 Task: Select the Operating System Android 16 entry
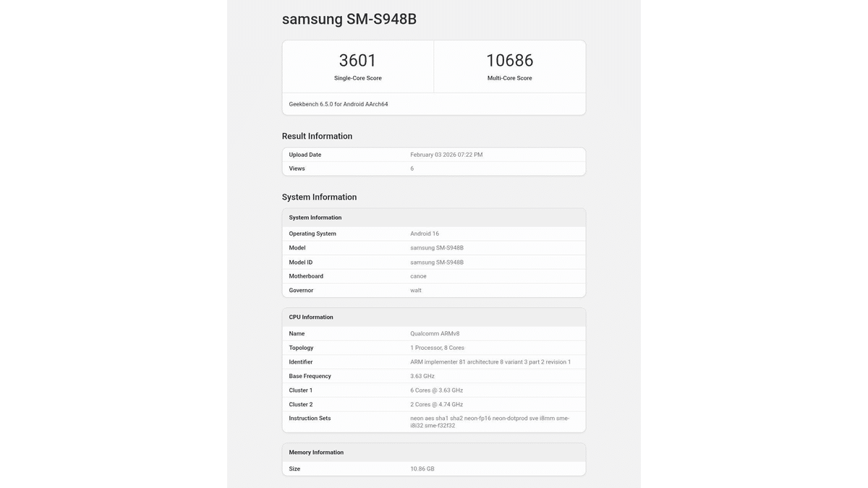coord(434,233)
